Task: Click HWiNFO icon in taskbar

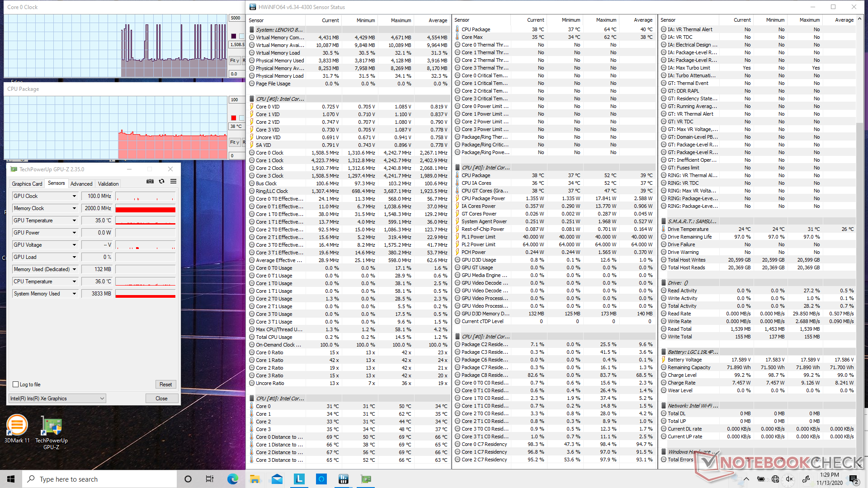Action: tap(344, 479)
